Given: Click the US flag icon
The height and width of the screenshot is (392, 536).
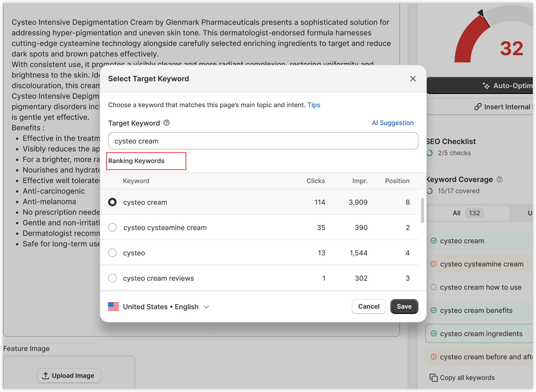Looking at the screenshot, I should click(x=113, y=307).
